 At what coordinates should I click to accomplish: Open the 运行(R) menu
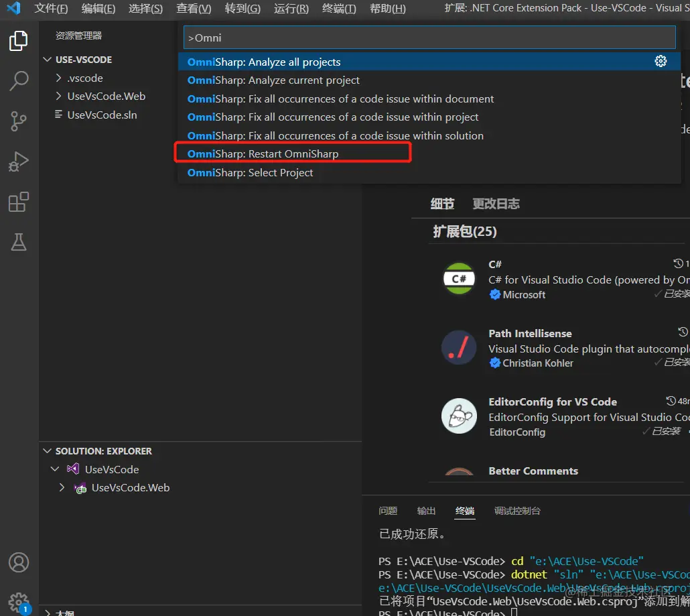click(x=291, y=8)
